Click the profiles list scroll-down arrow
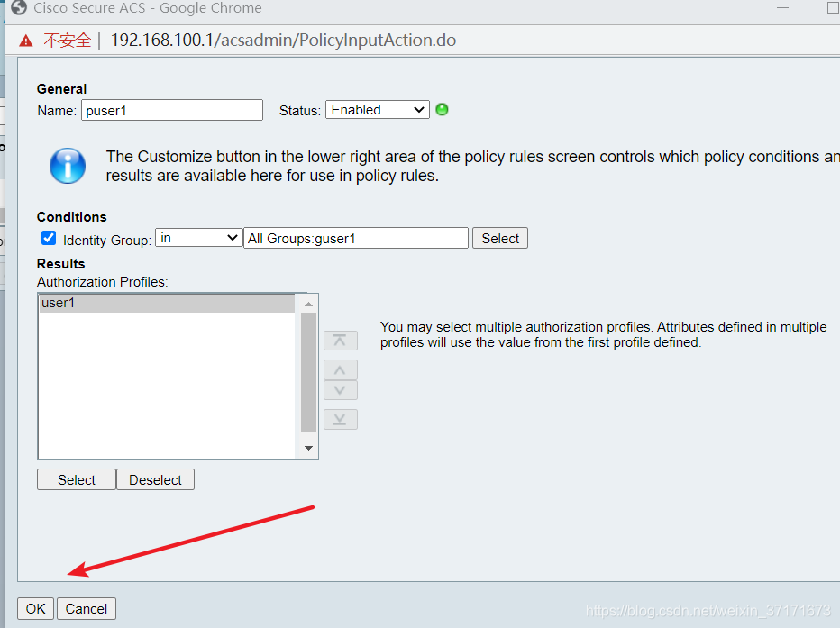This screenshot has width=840, height=628. pos(308,448)
